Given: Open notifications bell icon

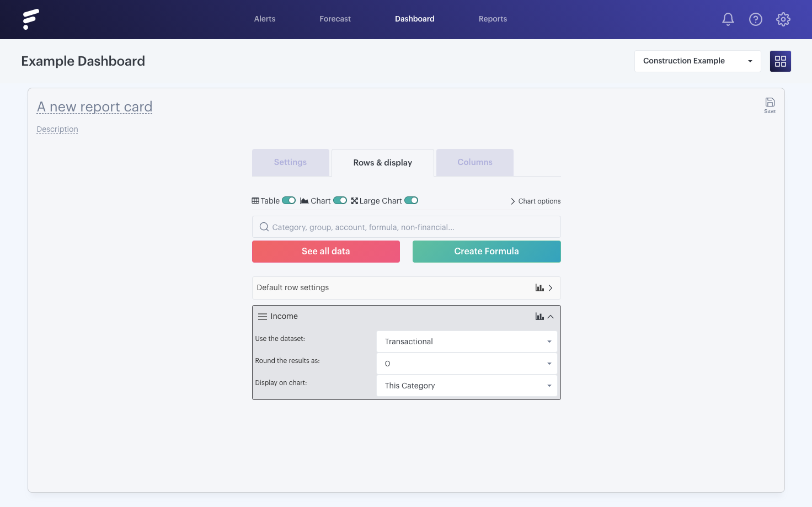Looking at the screenshot, I should (728, 19).
